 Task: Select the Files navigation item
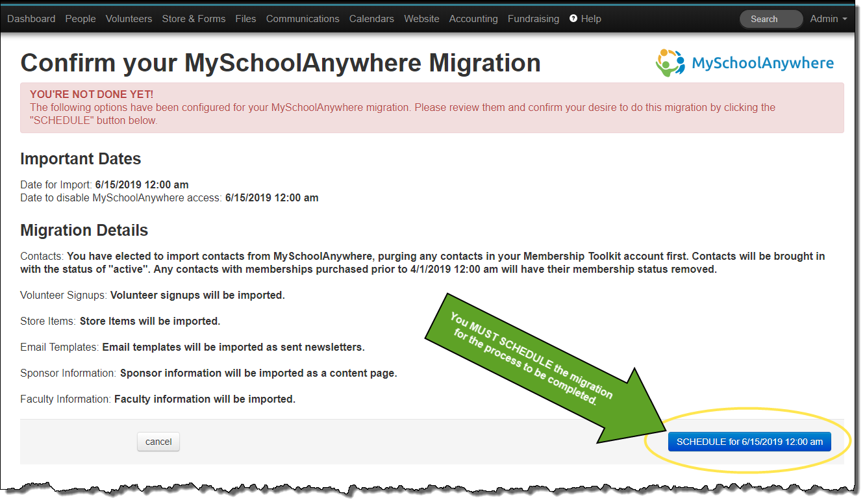tap(245, 19)
